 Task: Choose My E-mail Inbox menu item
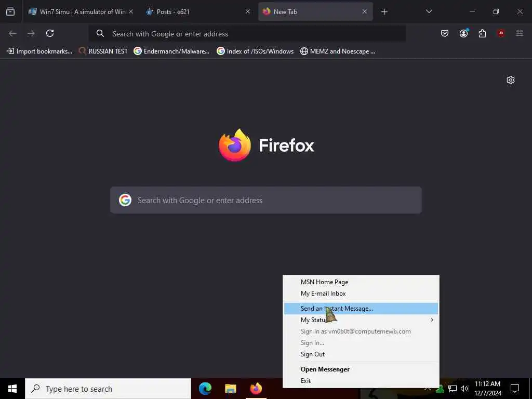point(361,294)
